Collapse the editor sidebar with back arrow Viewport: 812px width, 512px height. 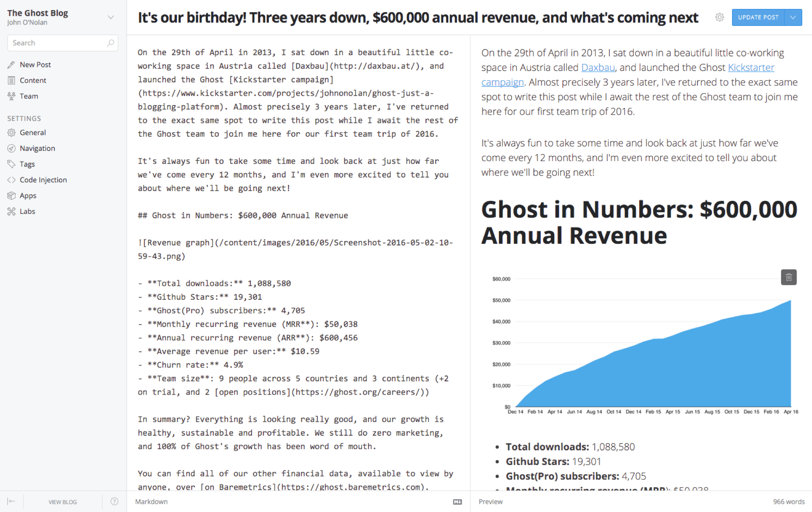(x=12, y=501)
